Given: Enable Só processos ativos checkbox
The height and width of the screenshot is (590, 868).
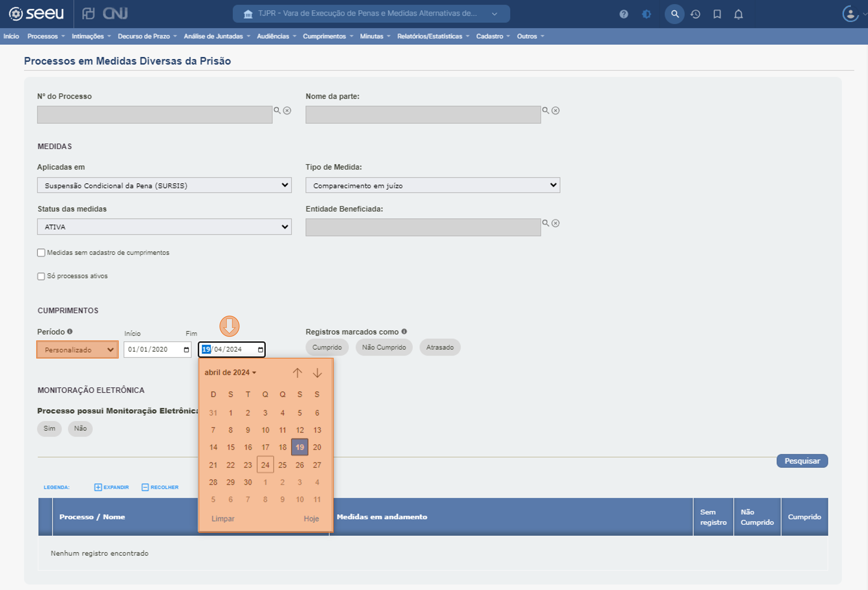Looking at the screenshot, I should [x=41, y=276].
